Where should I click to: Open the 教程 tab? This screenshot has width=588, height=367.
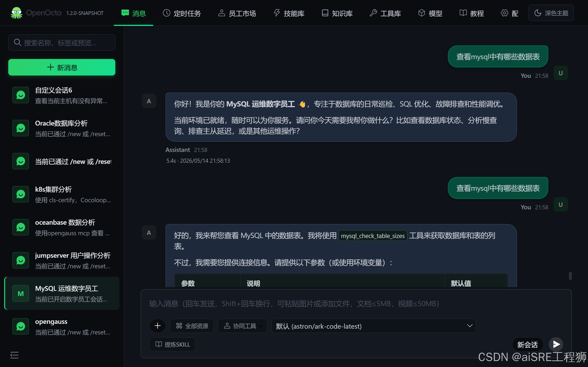(472, 13)
